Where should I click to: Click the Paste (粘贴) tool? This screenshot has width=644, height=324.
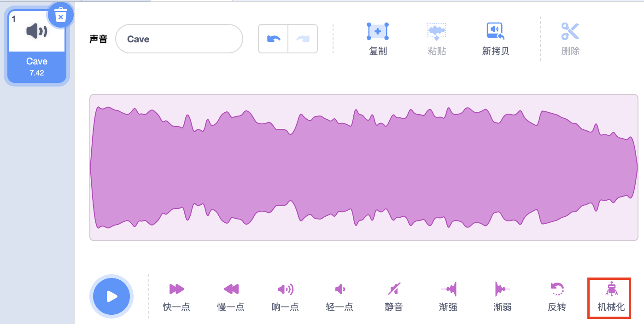click(436, 32)
